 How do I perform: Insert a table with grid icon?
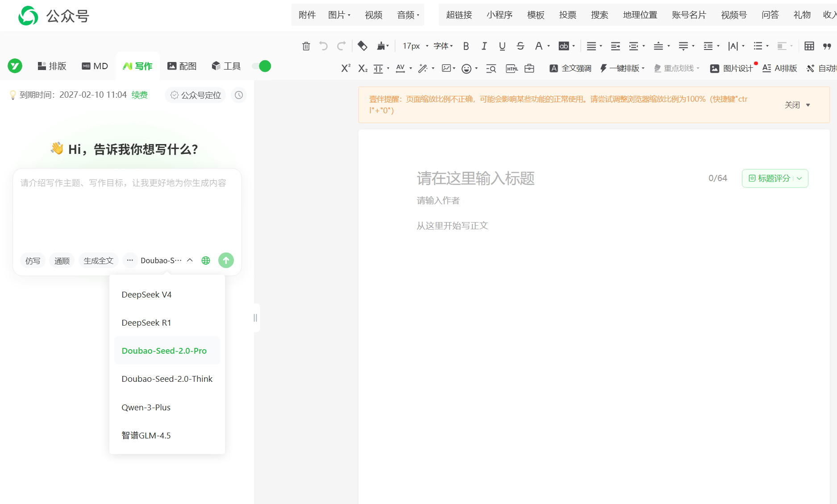(809, 46)
